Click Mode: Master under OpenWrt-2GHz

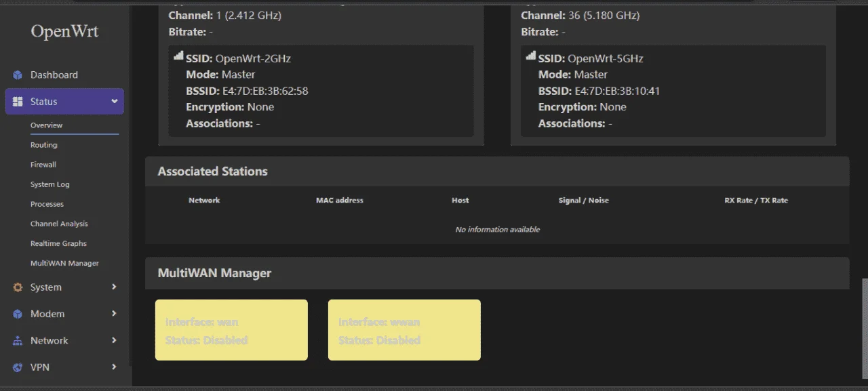coord(220,75)
